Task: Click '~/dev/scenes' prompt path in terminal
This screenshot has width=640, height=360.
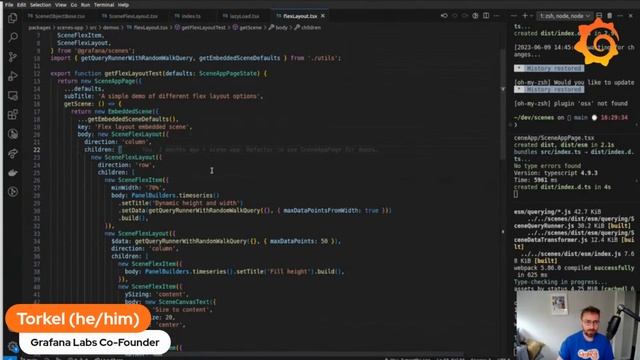Action: pos(533,118)
